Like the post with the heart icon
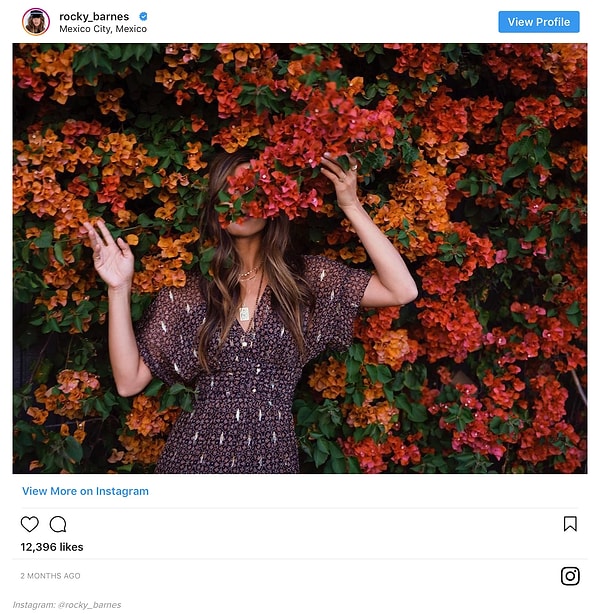This screenshot has height=614, width=600. click(x=30, y=524)
